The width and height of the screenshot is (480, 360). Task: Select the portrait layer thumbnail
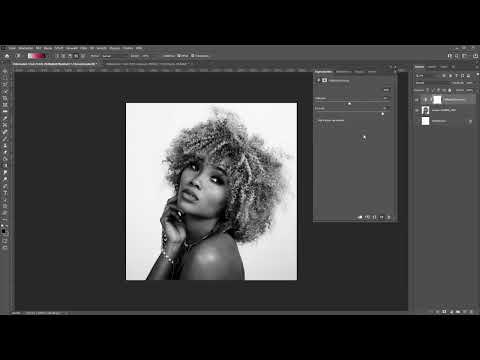coord(425,110)
